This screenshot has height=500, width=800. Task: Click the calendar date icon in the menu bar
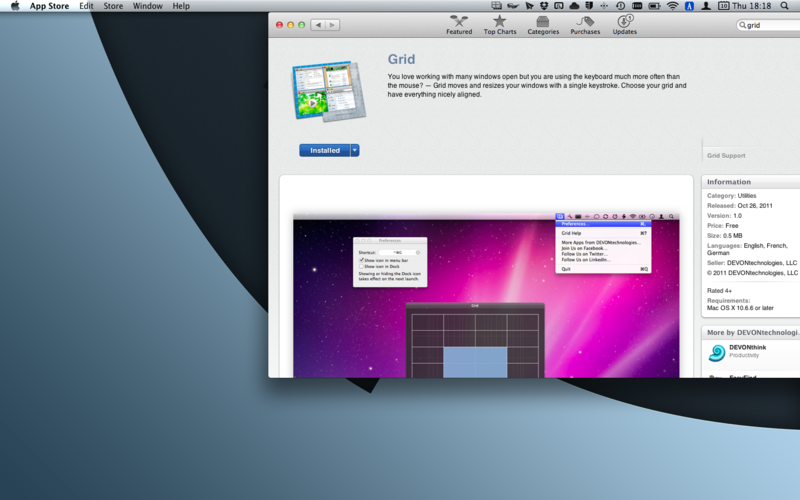pos(723,6)
